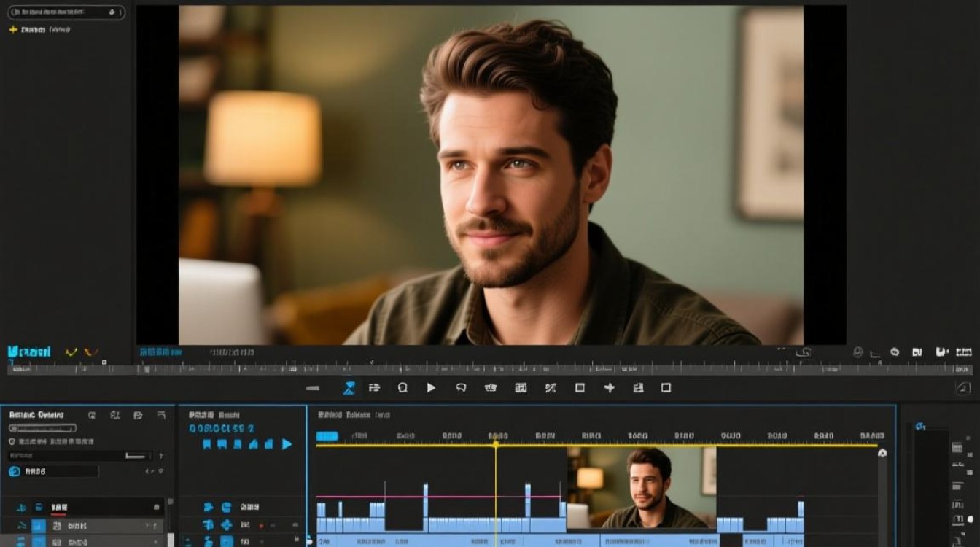Click the yellow plus icon at the top left
The image size is (980, 547).
[12, 29]
